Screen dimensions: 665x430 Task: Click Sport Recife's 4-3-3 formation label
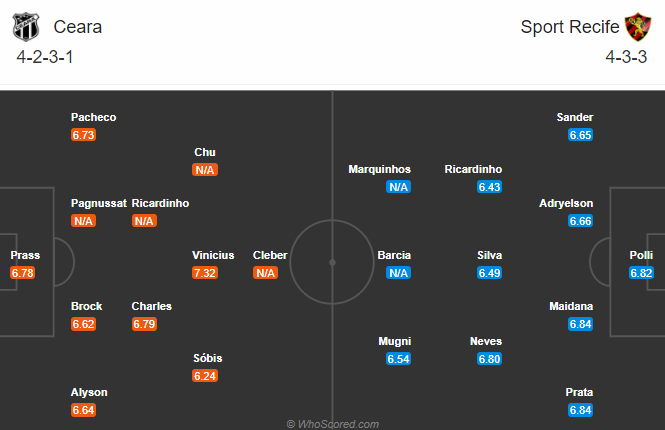point(627,57)
